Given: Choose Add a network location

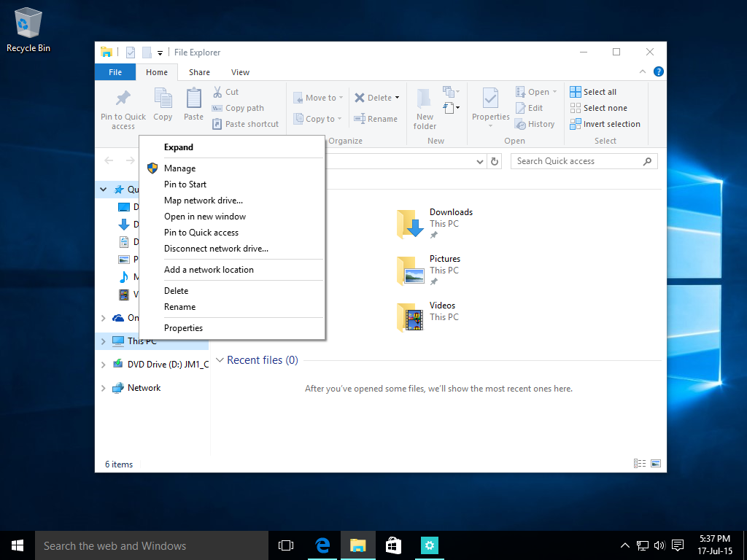Looking at the screenshot, I should click(x=232, y=270).
